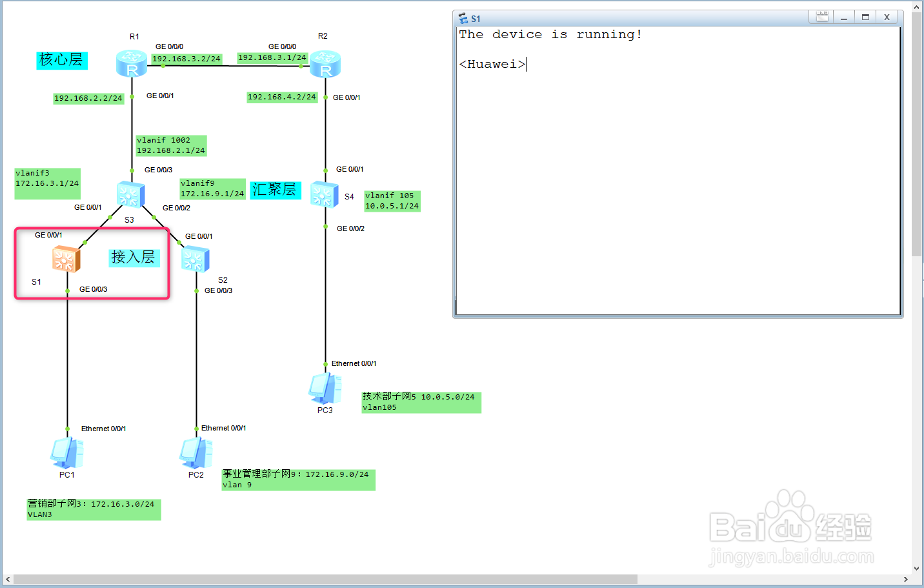924x588 pixels.
Task: Click the 营销部子网3 172.16.3.0/24 note
Action: (94, 509)
